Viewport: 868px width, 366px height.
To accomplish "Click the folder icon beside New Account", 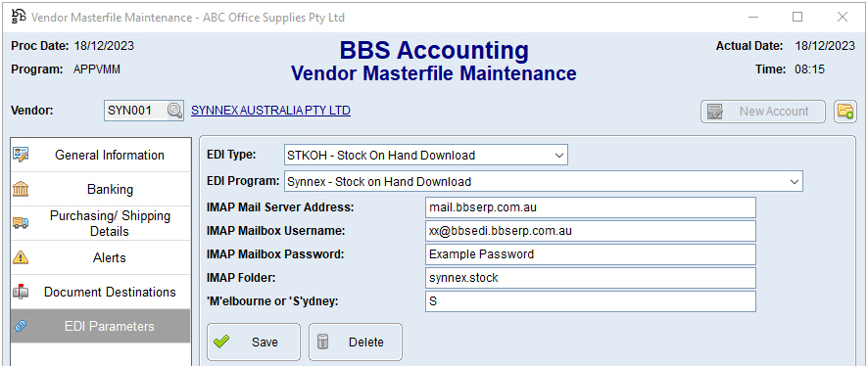I will point(845,112).
